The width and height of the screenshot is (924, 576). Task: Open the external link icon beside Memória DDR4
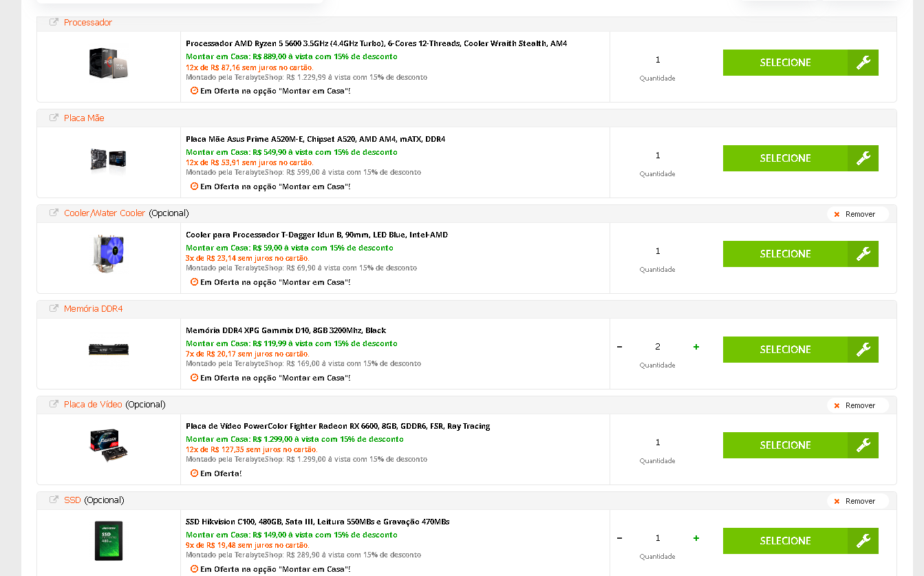point(54,308)
